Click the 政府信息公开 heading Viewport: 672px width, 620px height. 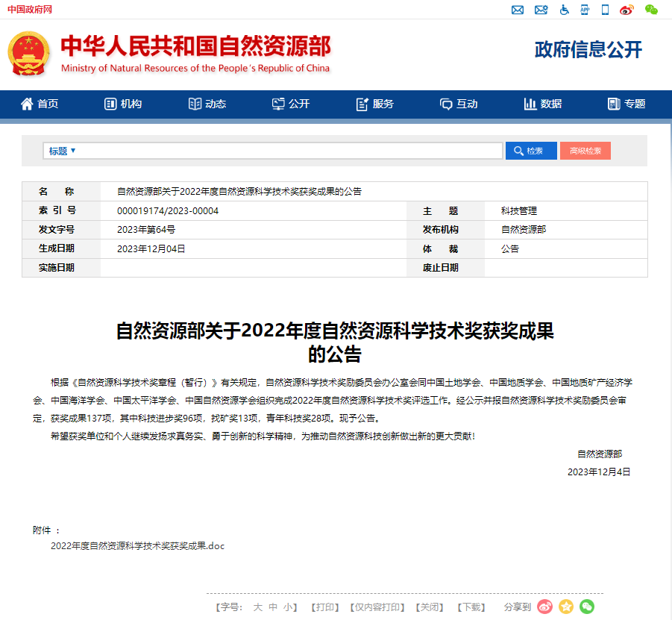tap(588, 50)
